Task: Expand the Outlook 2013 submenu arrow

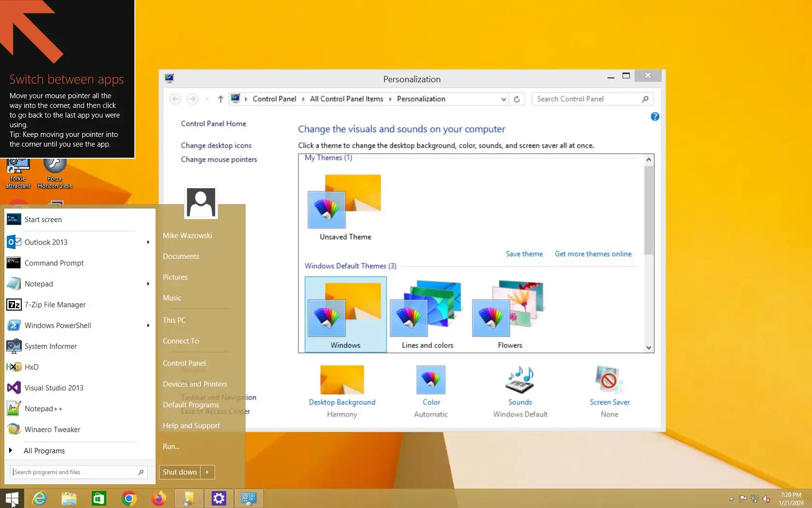Action: click(148, 242)
